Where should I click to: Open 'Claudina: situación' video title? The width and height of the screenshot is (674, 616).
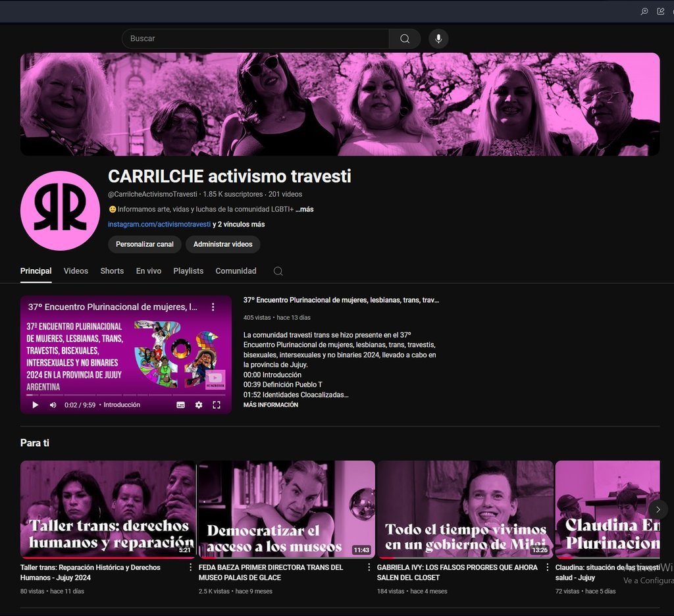[x=608, y=573]
